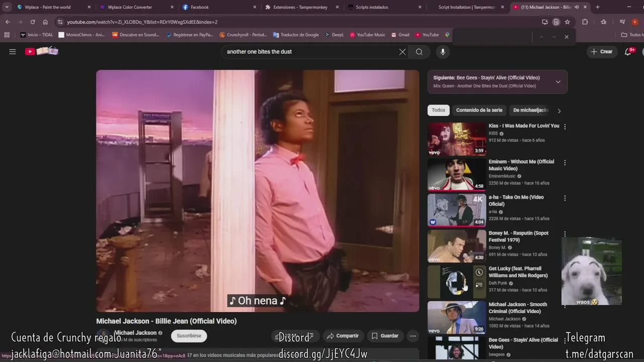Go back with the browser arrow

(8, 22)
